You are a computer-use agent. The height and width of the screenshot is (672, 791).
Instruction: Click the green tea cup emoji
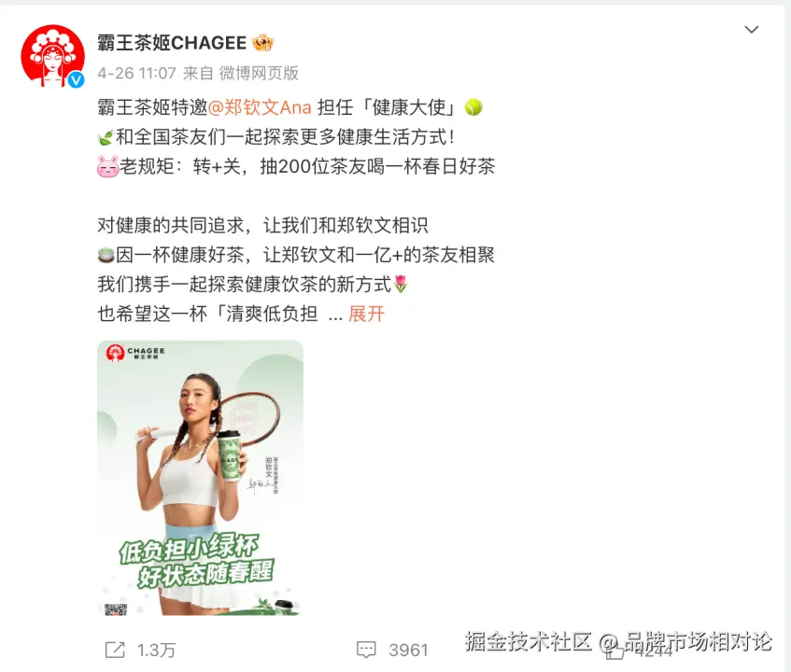tap(106, 255)
